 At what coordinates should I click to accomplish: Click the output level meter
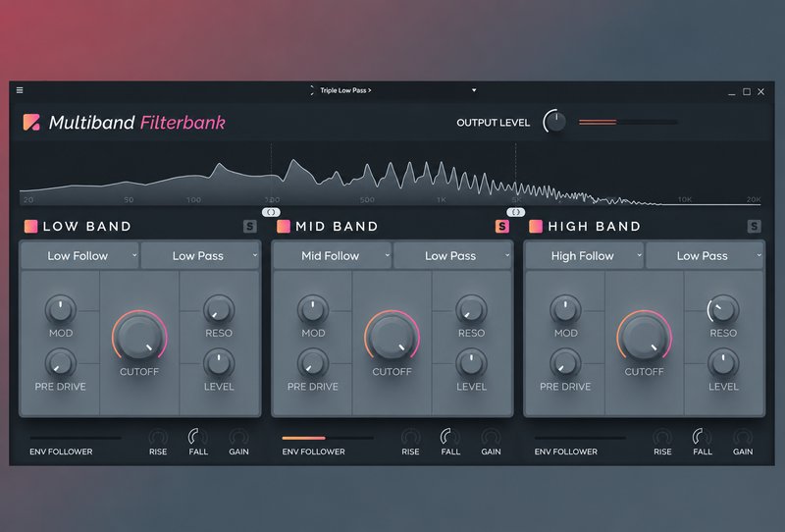(x=628, y=122)
